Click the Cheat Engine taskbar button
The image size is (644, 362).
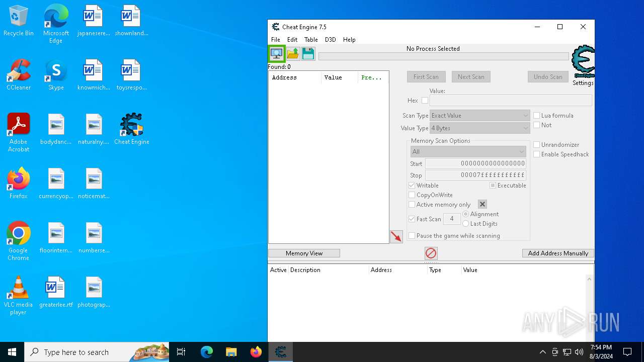280,352
